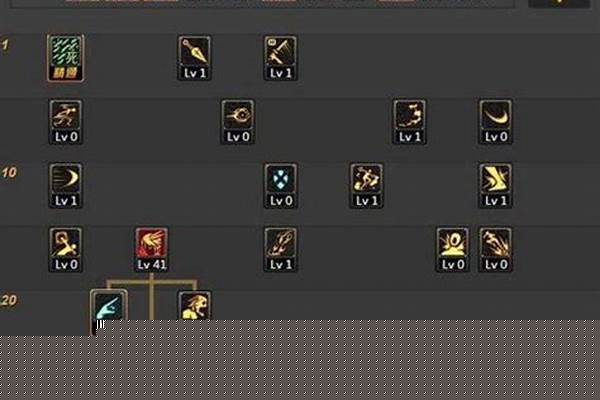Select the blue crystal shards skill

click(280, 186)
